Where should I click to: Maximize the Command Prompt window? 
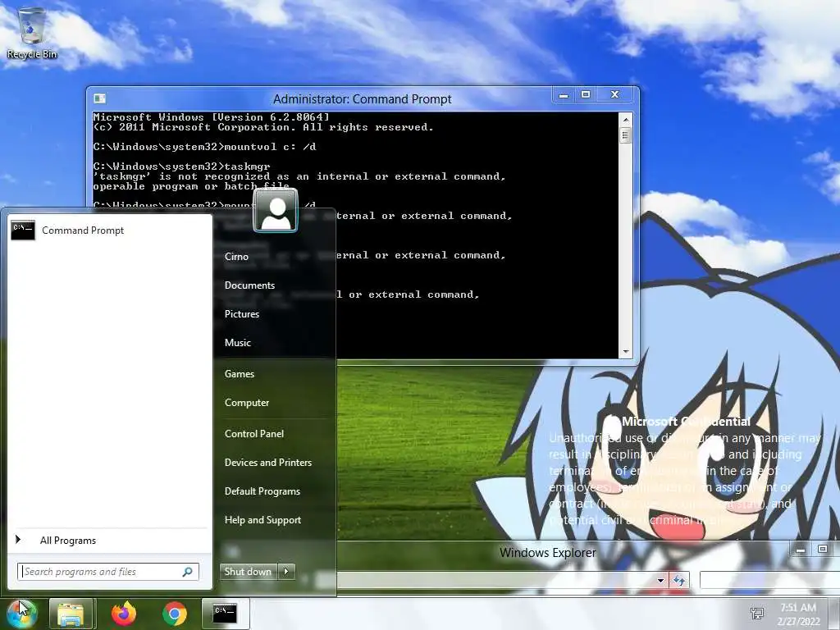[586, 95]
